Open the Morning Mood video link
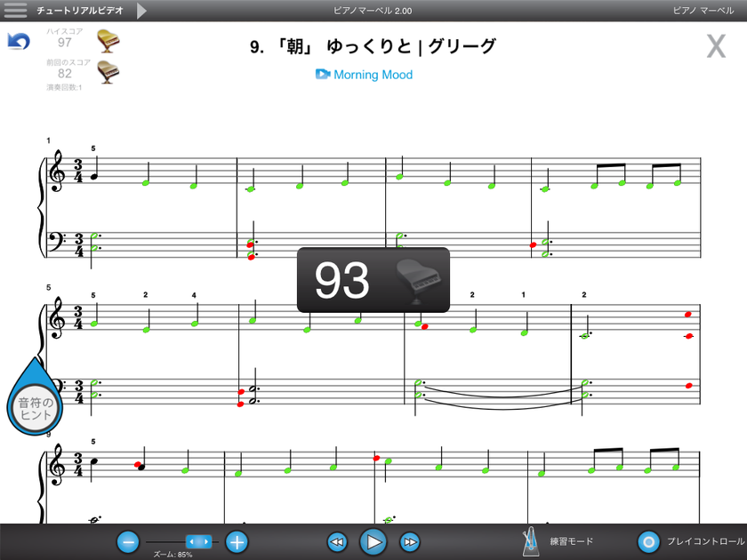This screenshot has height=560, width=747. coord(374,76)
